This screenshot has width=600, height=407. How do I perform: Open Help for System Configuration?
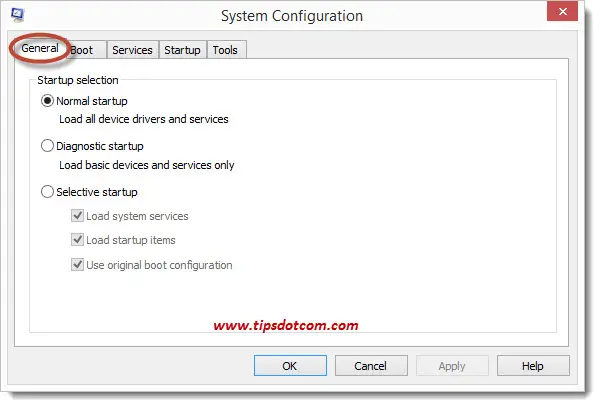point(533,366)
